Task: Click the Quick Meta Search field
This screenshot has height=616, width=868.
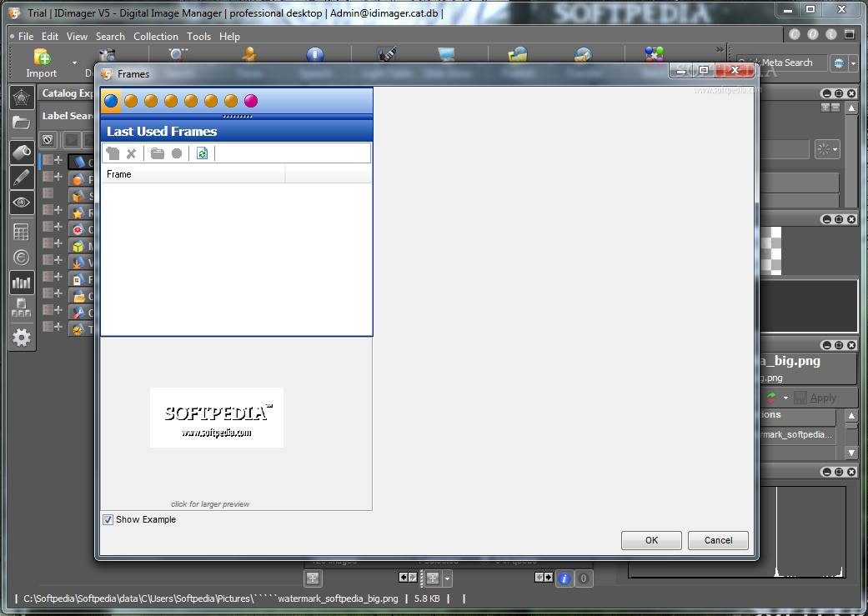Action: [781, 63]
